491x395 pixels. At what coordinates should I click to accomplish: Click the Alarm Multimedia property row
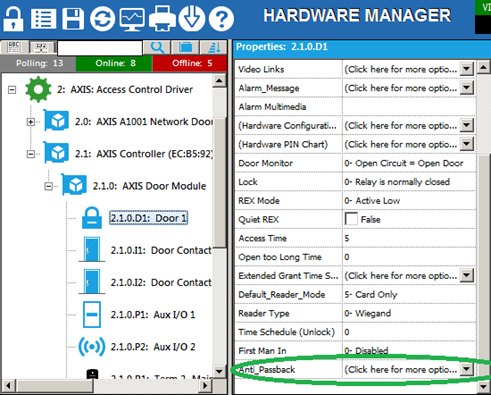[x=355, y=107]
